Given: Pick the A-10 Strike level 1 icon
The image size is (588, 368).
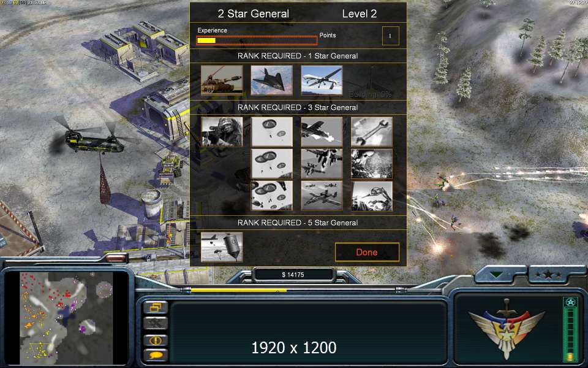Looking at the screenshot, I should 322,131.
